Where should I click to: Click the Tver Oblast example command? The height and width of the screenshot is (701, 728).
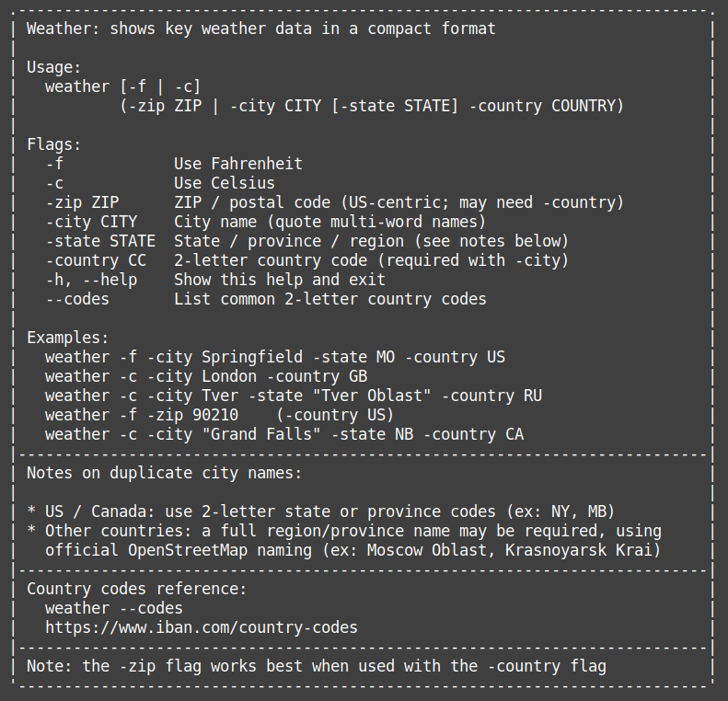pyautogui.click(x=293, y=396)
